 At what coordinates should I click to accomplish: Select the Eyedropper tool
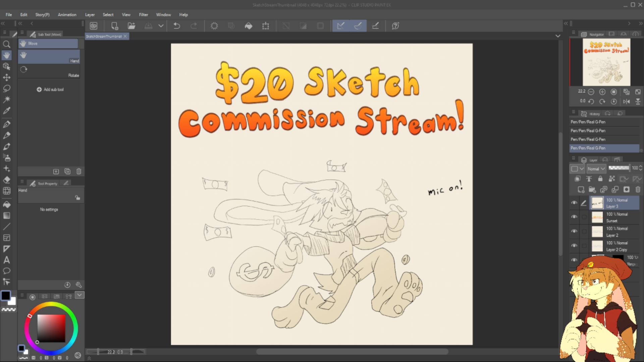pos(6,111)
